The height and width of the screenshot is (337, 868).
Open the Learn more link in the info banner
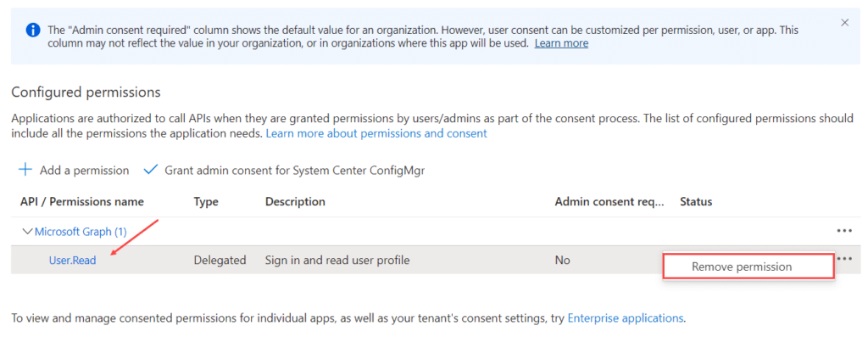coord(561,43)
